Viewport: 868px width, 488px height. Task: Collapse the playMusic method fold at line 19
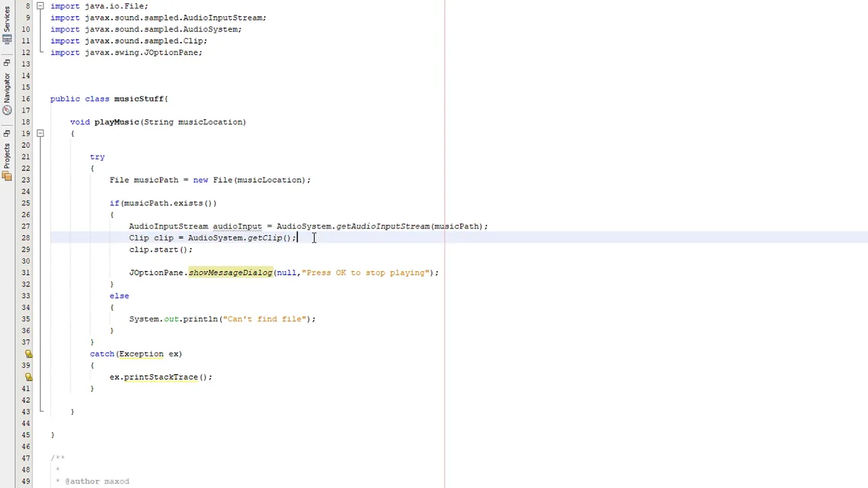click(x=40, y=134)
